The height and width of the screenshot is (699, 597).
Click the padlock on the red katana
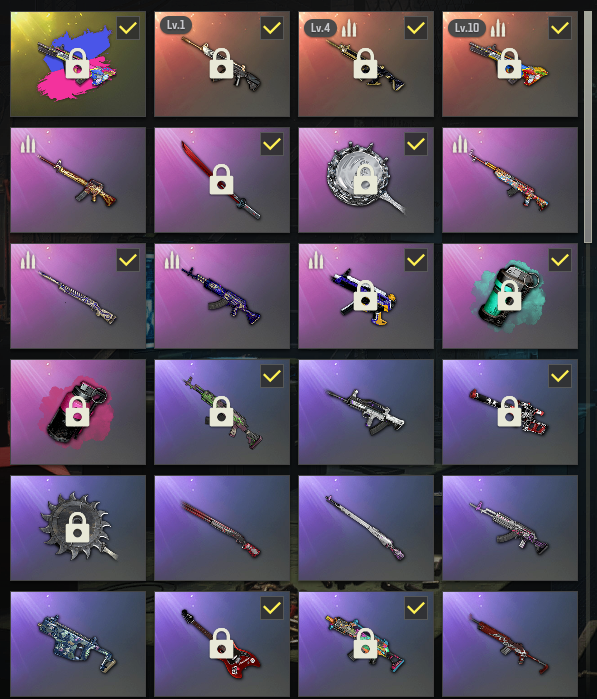[222, 180]
